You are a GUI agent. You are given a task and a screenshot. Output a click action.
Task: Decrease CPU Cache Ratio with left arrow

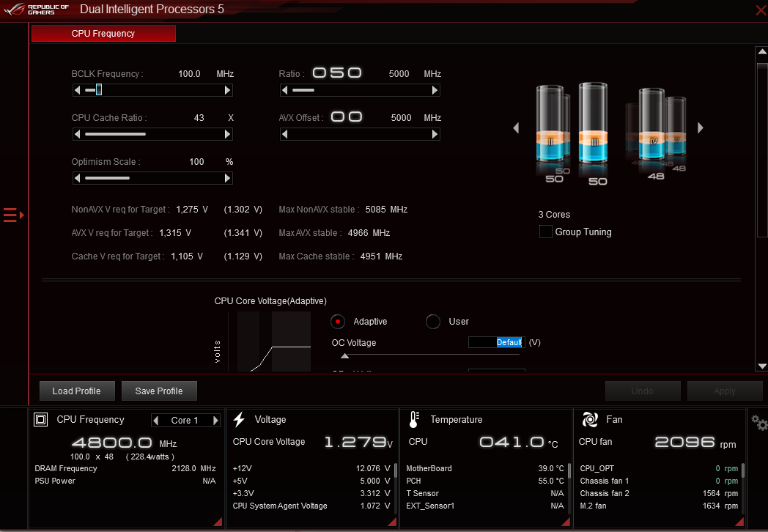coord(77,134)
